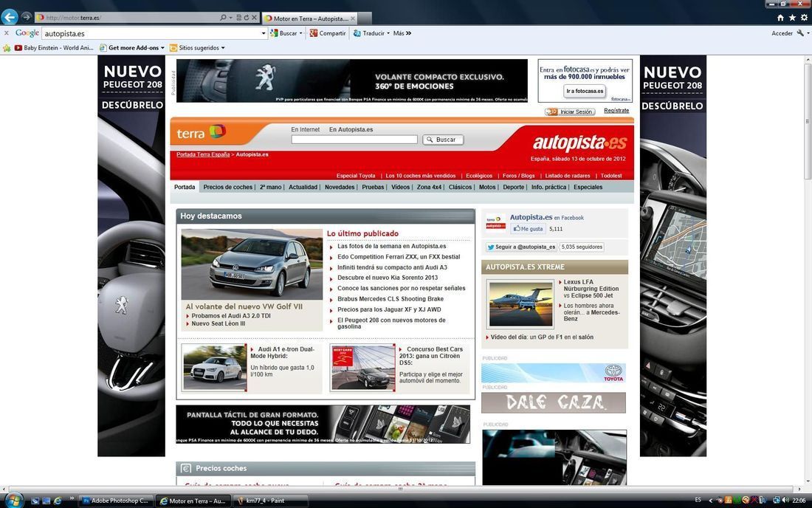Expand the Traducir dropdown arrow

[388, 33]
